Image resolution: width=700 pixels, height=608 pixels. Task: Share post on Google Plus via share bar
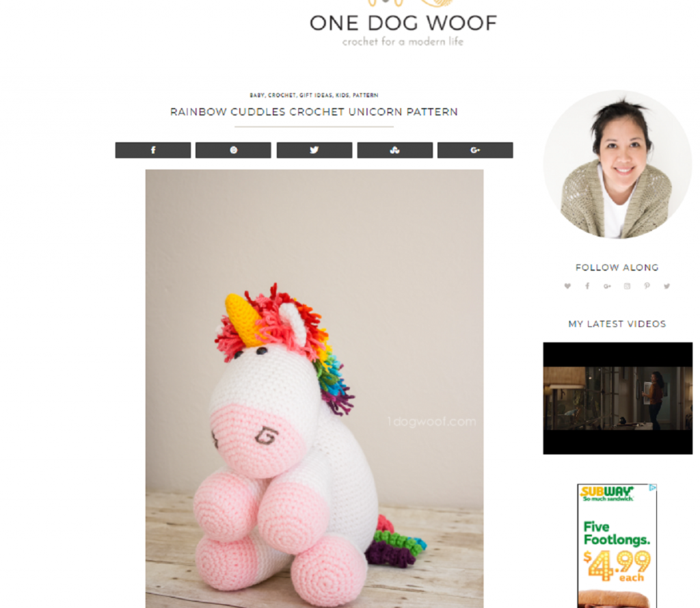[x=475, y=150]
